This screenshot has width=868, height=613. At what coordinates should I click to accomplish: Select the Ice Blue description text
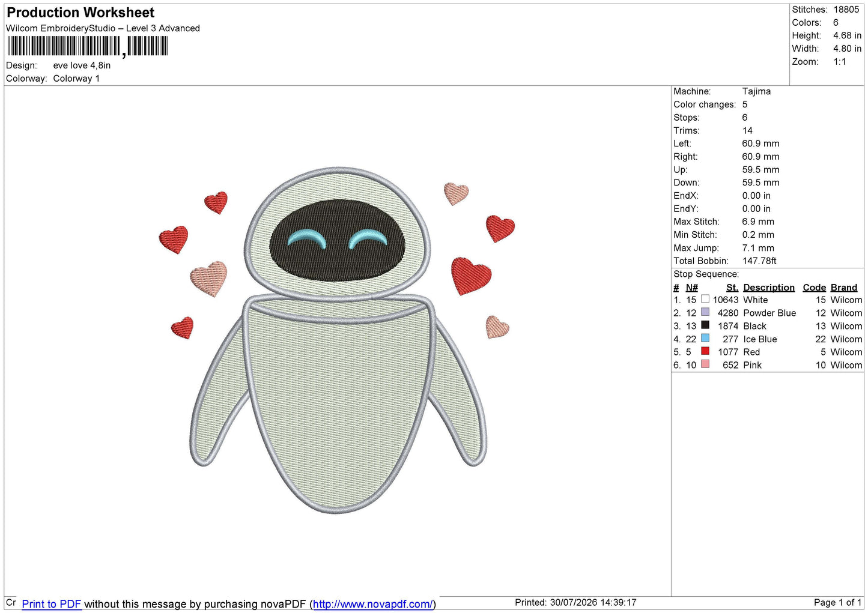pos(760,339)
